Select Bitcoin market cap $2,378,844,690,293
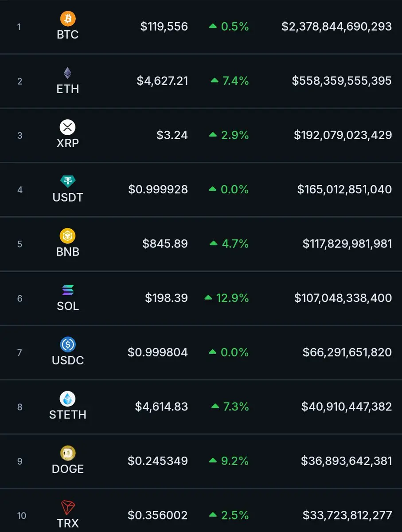This screenshot has height=532, width=402. (337, 27)
